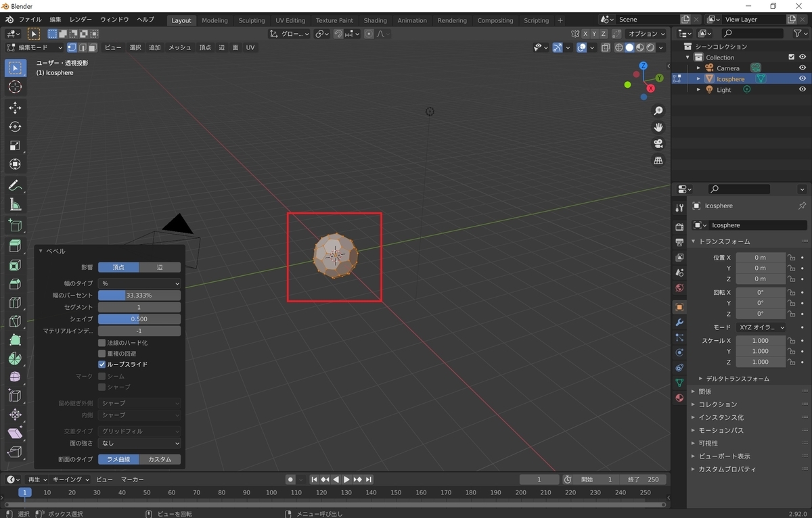
Task: Select the Spin tool
Action: 15,358
